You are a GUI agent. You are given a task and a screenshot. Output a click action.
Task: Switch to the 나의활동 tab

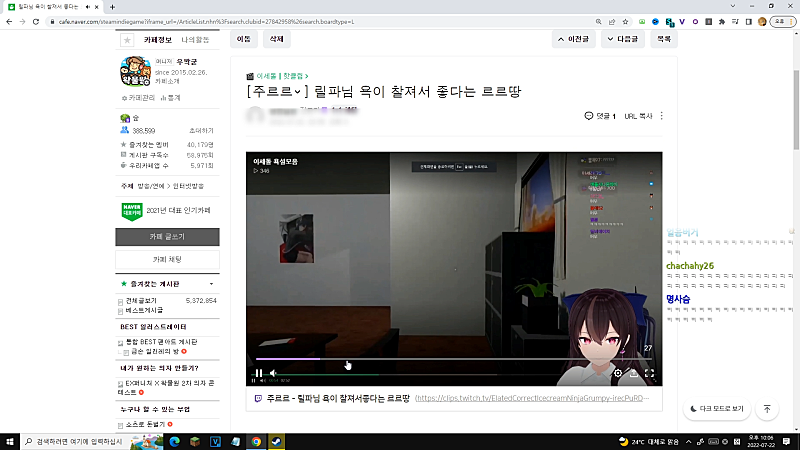[195, 40]
